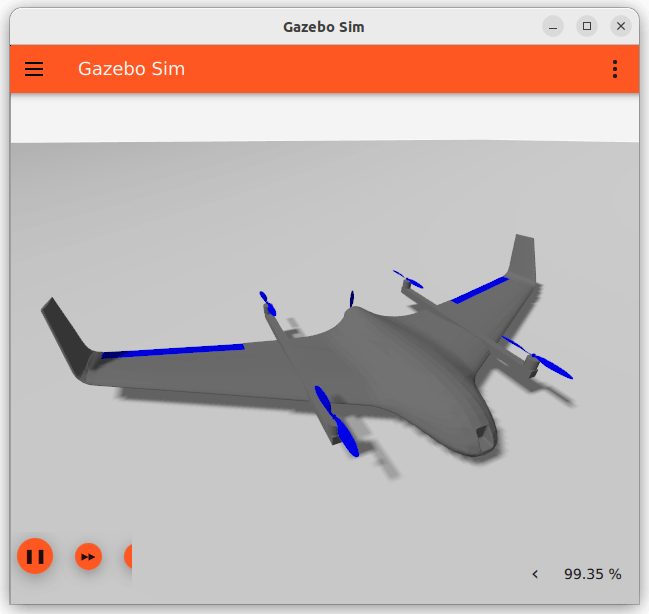Expand the real time factor stats chevron
This screenshot has height=614, width=649.
(x=535, y=574)
